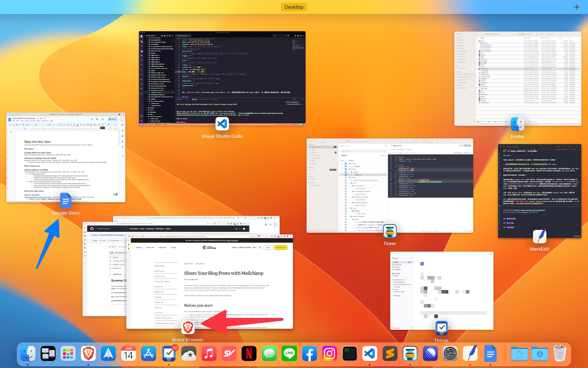Screen dimensions: 588x368
Task: Open the EN language selector on Mailchimp
Action: pyautogui.click(x=255, y=247)
